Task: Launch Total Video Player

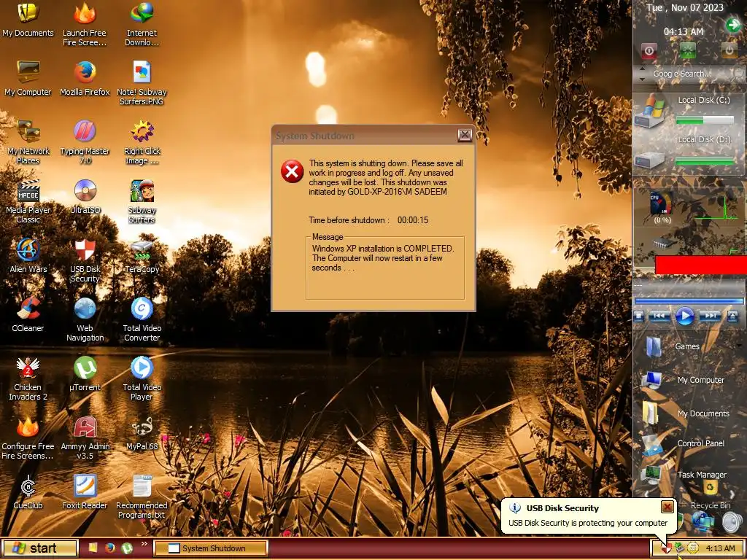Action: click(142, 378)
